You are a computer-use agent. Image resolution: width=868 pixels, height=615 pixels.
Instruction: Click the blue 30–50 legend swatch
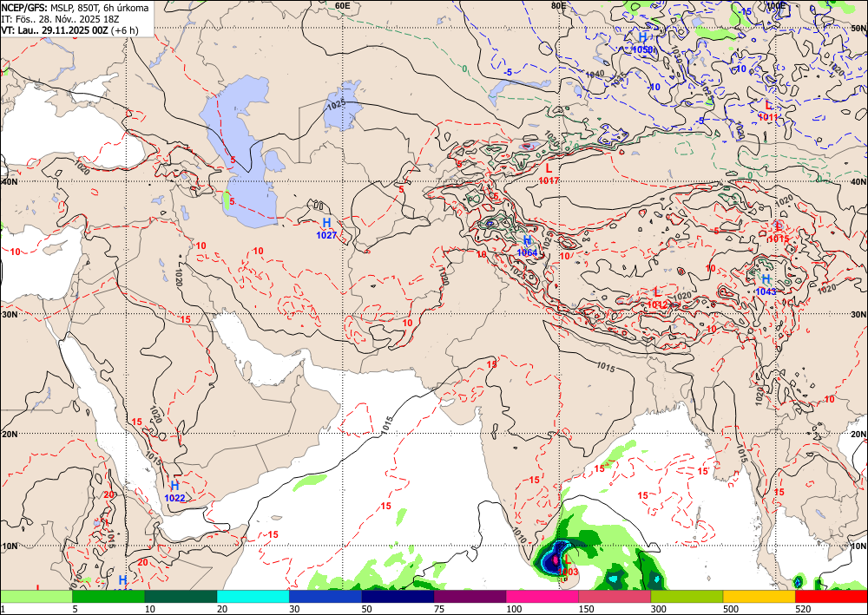[325, 596]
